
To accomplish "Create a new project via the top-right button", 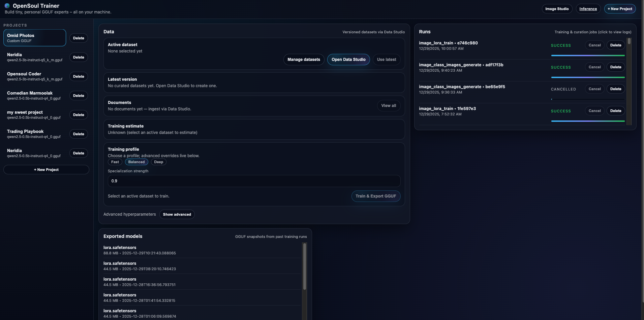I will click(x=620, y=9).
